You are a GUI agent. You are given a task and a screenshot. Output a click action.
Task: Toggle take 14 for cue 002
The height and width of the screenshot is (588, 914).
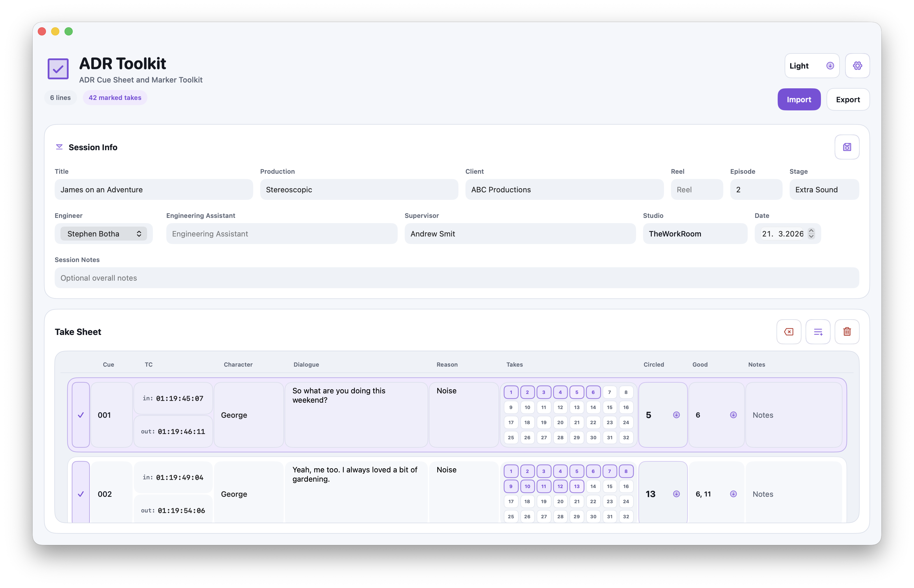(593, 486)
